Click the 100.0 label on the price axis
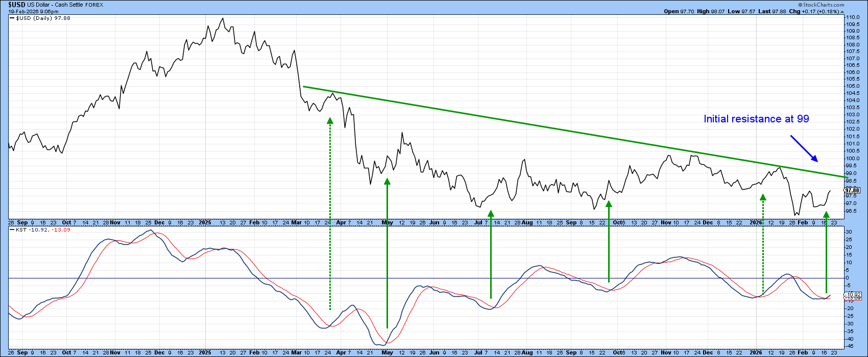868x357 pixels. tap(852, 158)
